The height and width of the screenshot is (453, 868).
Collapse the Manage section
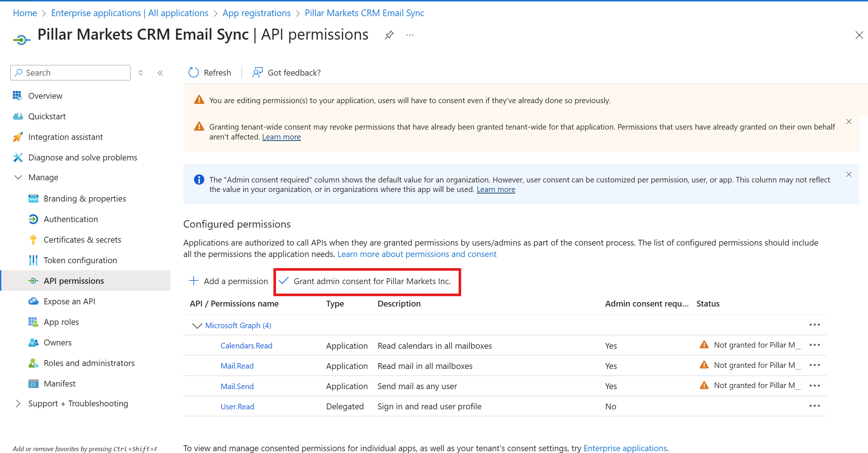[18, 177]
